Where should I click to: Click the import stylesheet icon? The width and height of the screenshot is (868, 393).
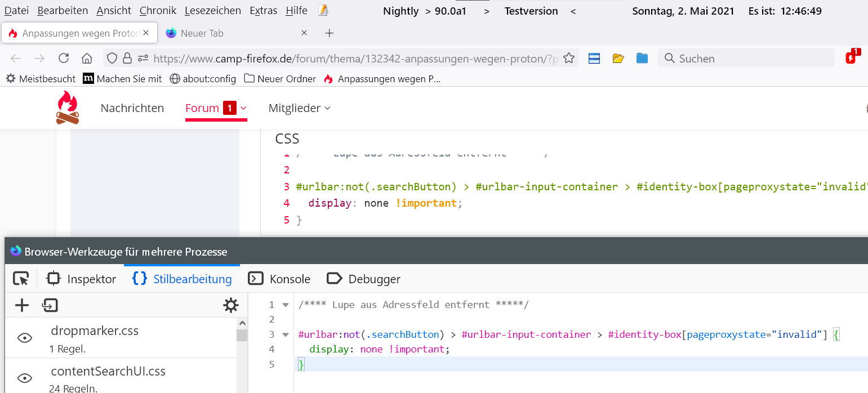click(50, 305)
